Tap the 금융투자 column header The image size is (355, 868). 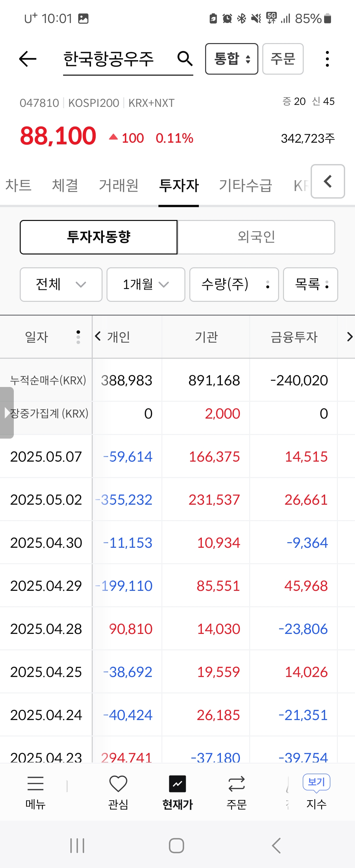(x=294, y=337)
